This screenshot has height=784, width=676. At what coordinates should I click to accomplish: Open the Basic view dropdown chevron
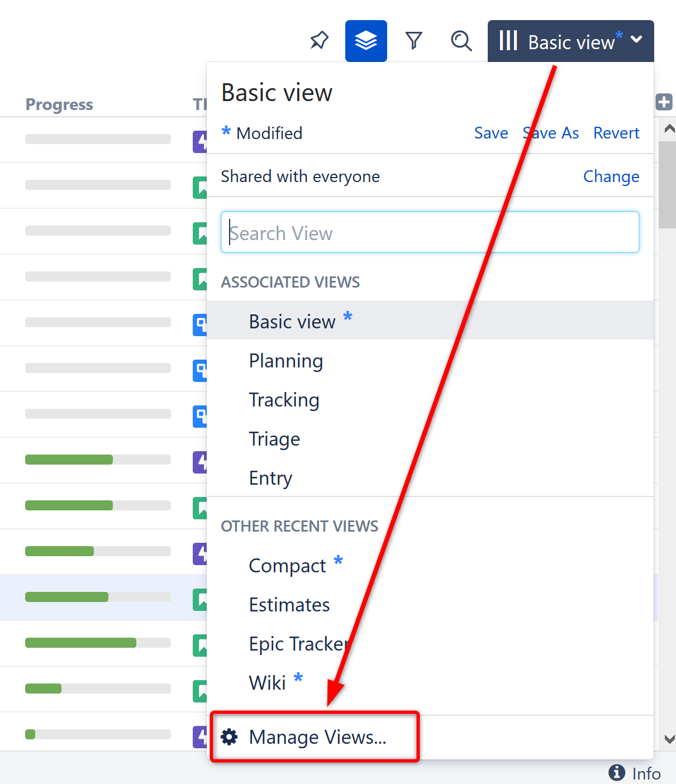click(x=636, y=40)
